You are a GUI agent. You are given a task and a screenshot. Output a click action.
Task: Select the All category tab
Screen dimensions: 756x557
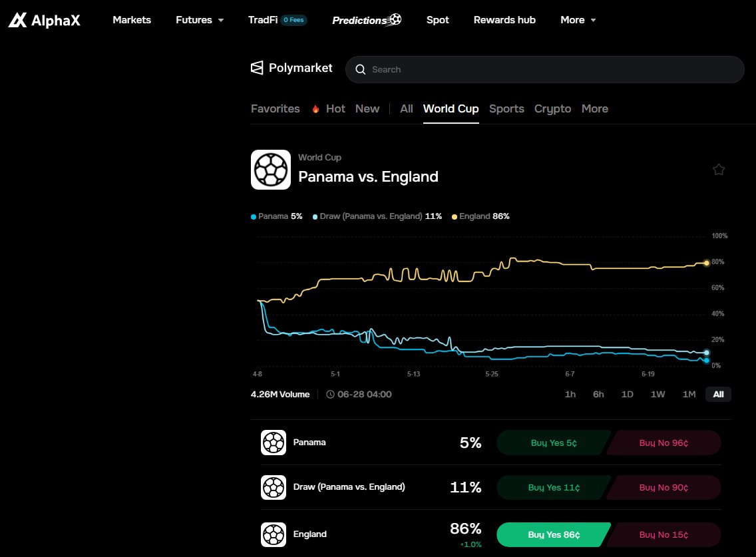(407, 109)
